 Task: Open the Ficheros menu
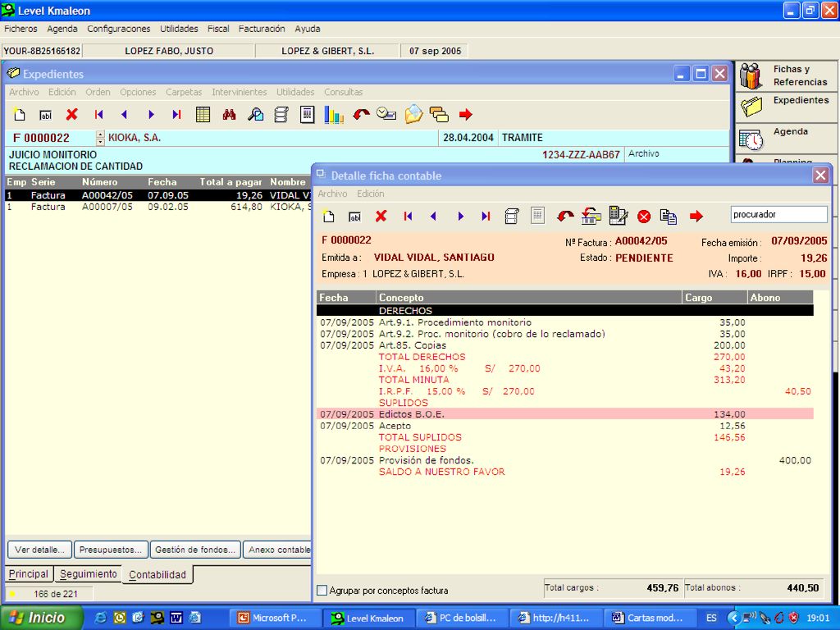pos(21,29)
